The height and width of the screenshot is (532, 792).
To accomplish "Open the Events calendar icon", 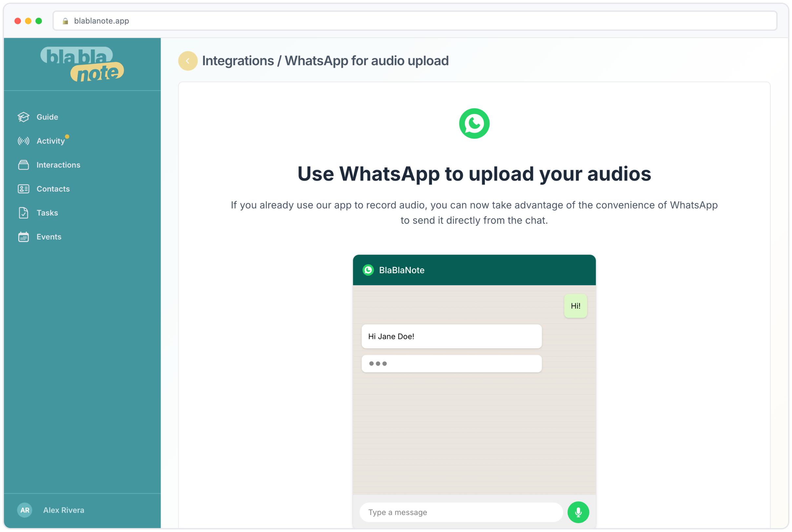I will tap(23, 237).
